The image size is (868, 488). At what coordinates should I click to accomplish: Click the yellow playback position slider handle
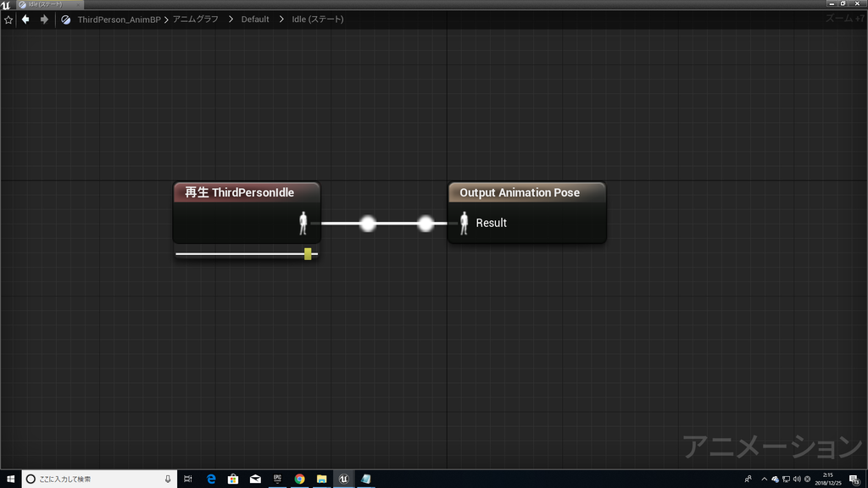click(308, 254)
